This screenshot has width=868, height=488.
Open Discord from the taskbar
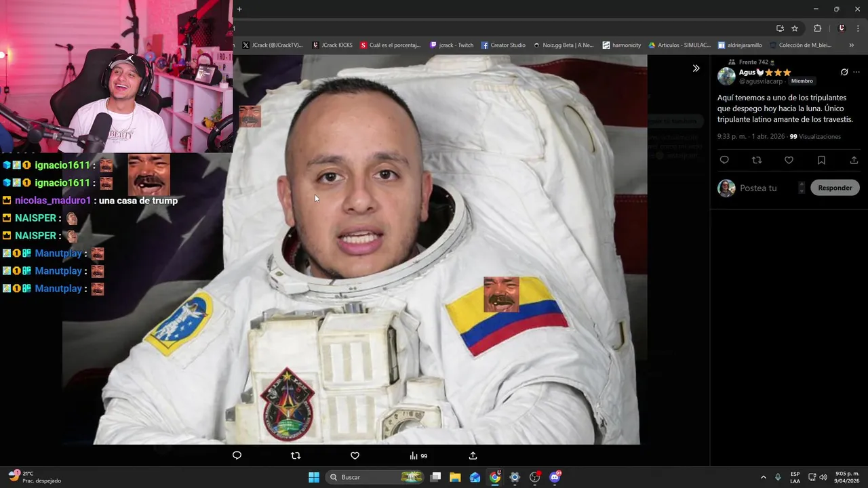[x=555, y=477]
